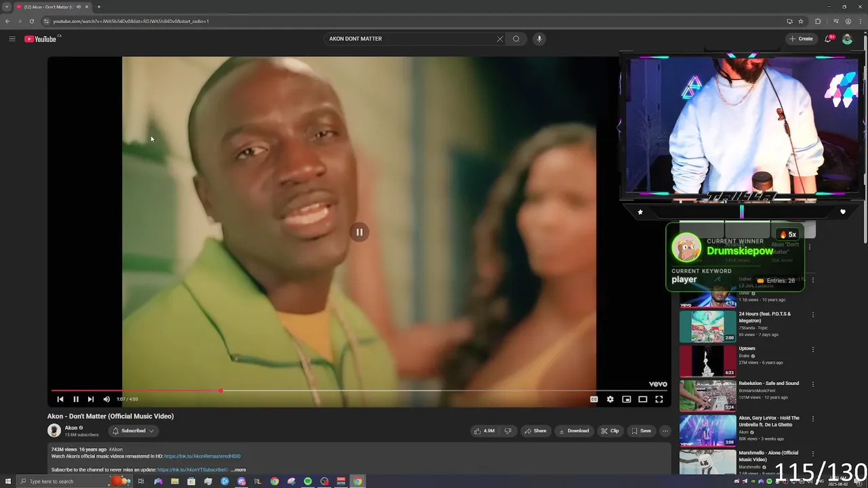868x488 pixels.
Task: Open options for the Uptown video
Action: click(812, 349)
